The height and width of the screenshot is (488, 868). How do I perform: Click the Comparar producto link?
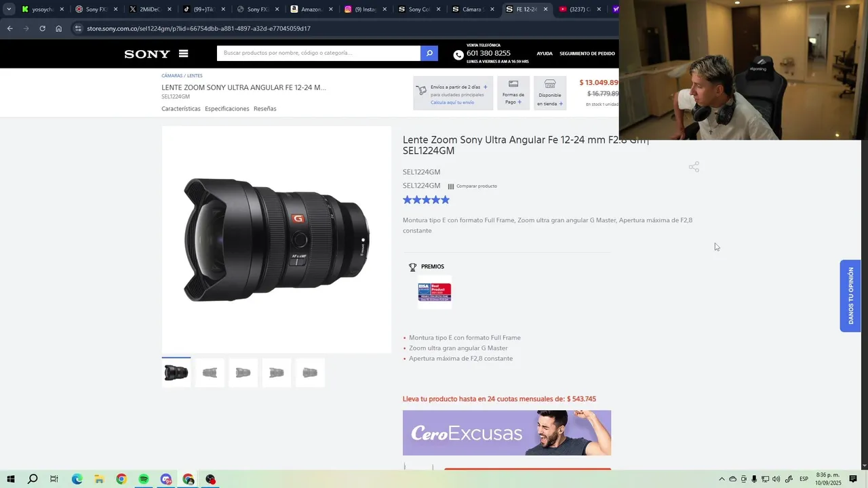pyautogui.click(x=473, y=186)
